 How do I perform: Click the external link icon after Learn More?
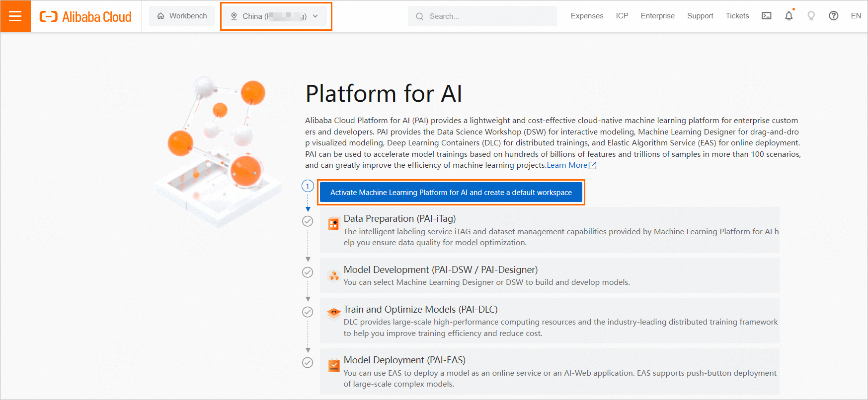[592, 165]
